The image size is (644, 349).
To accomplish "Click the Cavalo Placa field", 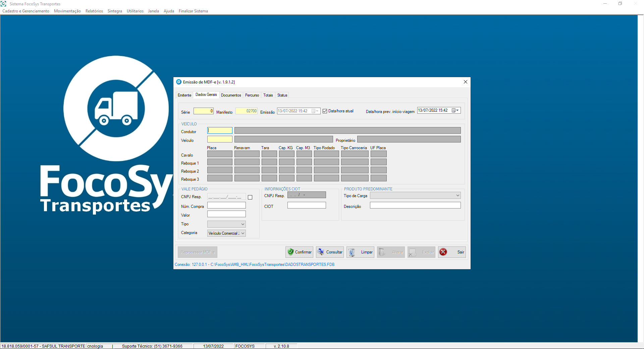I will [x=220, y=154].
